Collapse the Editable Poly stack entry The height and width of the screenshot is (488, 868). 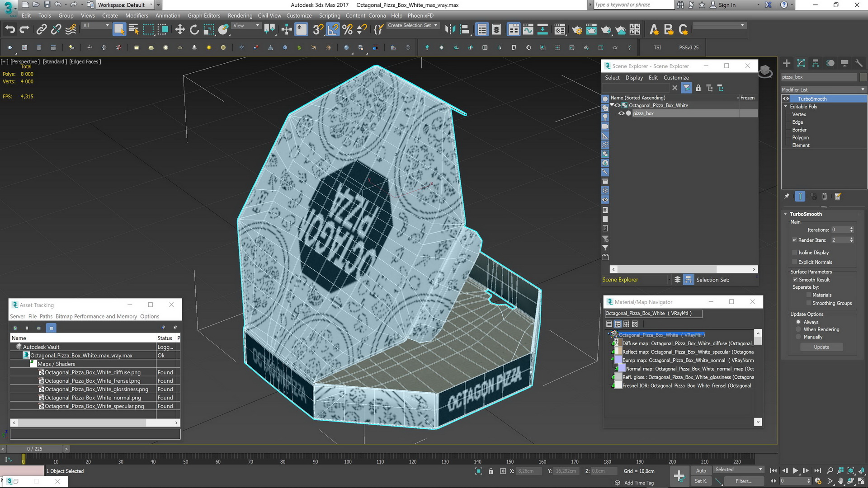click(x=786, y=107)
